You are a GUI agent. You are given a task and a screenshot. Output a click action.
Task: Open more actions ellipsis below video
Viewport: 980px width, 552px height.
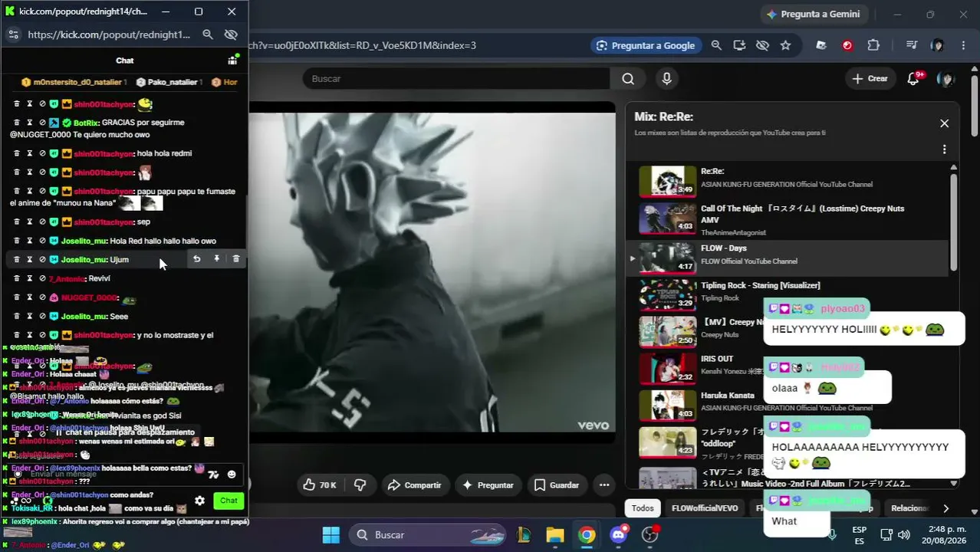click(x=604, y=485)
